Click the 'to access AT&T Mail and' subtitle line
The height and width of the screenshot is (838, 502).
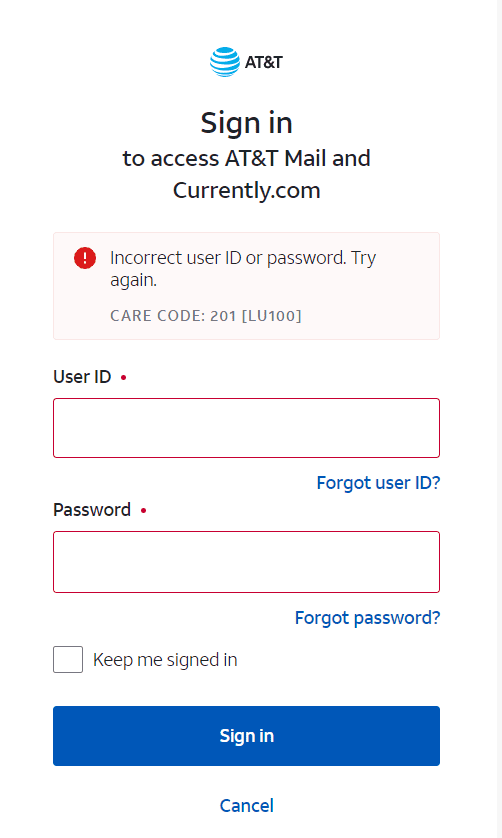click(246, 159)
